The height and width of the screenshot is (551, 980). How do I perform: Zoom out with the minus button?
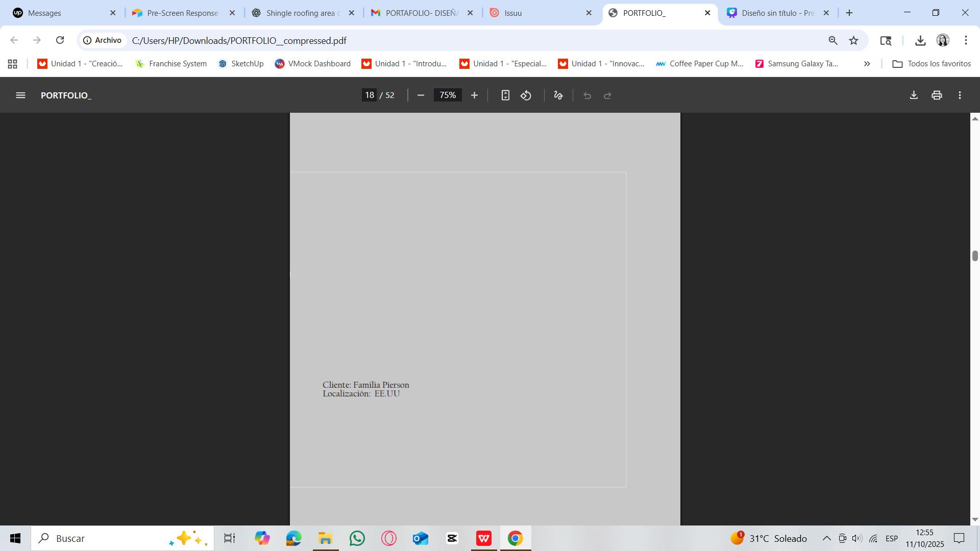click(x=421, y=95)
